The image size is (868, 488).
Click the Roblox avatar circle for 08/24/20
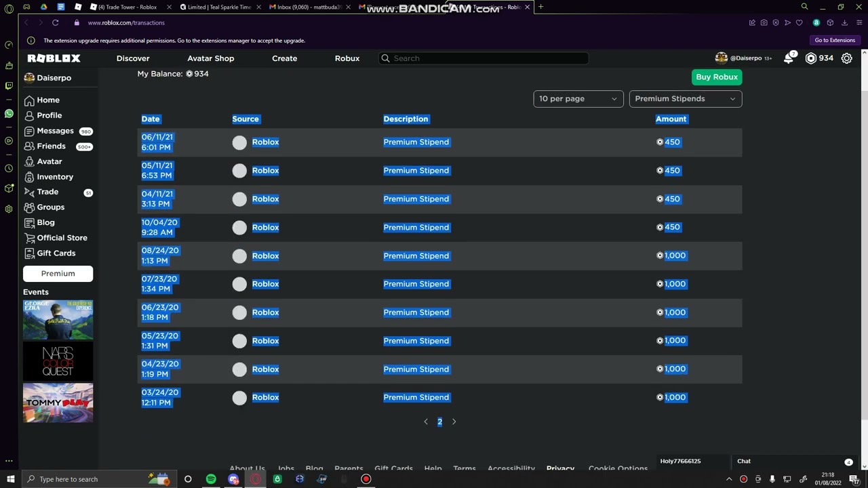[x=239, y=256]
